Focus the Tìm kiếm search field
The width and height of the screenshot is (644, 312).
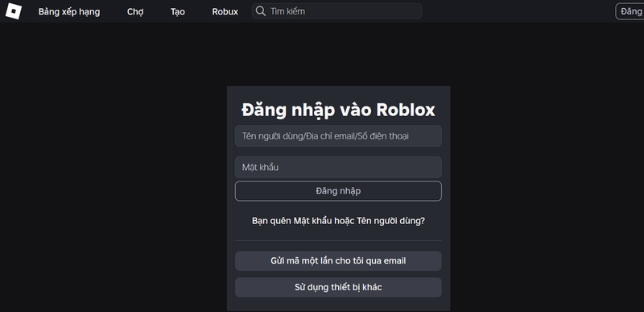coord(336,11)
